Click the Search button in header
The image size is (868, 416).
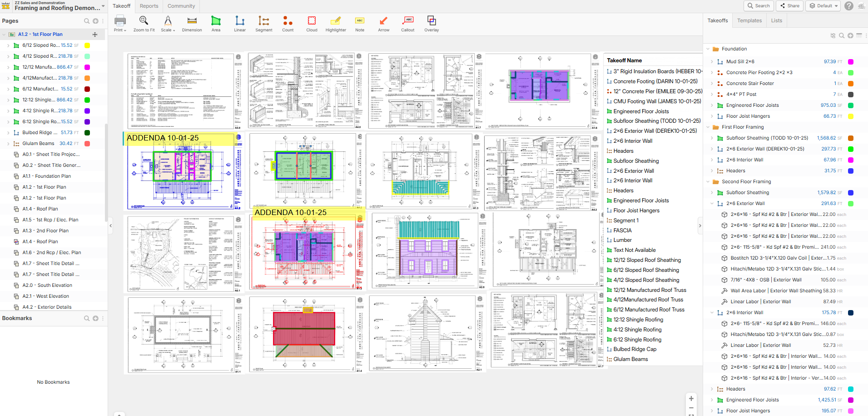[758, 6]
